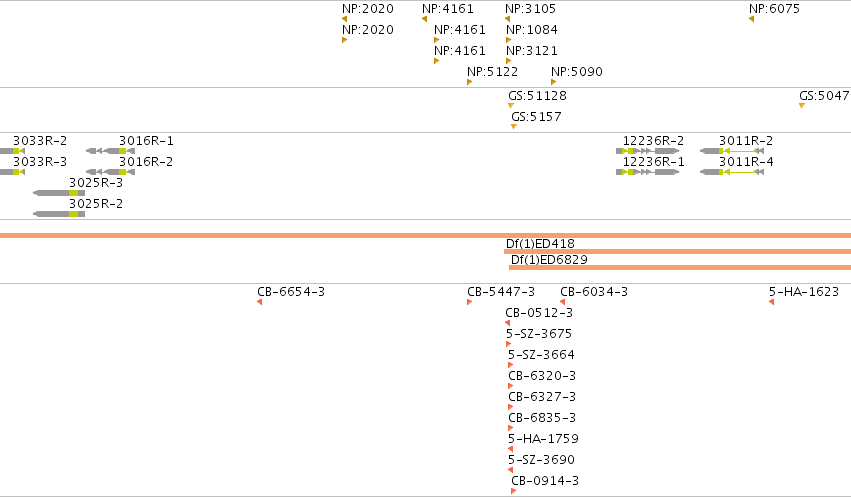Screen dimensions: 851x497
Task: Click the NP:5122 insertion marker
Action: pyautogui.click(x=469, y=82)
